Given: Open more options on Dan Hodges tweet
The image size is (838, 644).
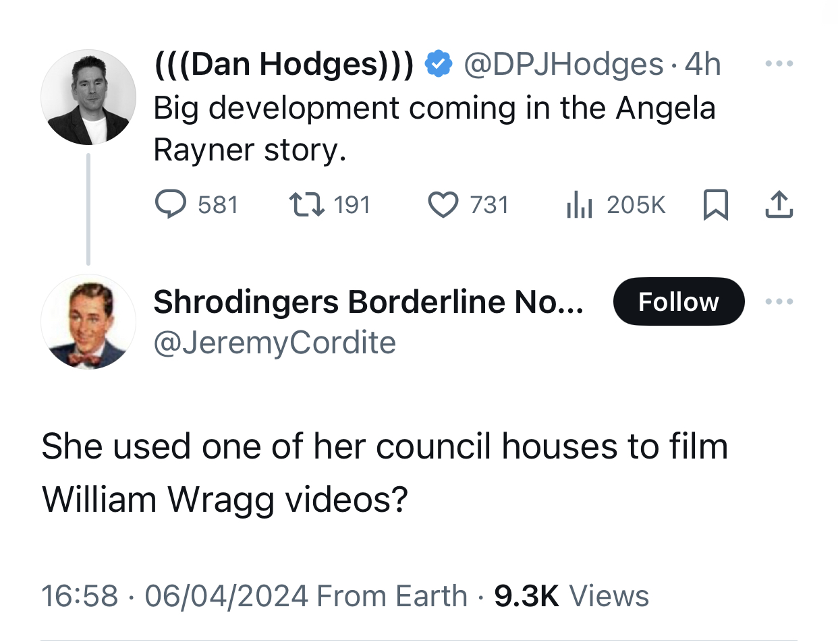Looking at the screenshot, I should pyautogui.click(x=779, y=64).
